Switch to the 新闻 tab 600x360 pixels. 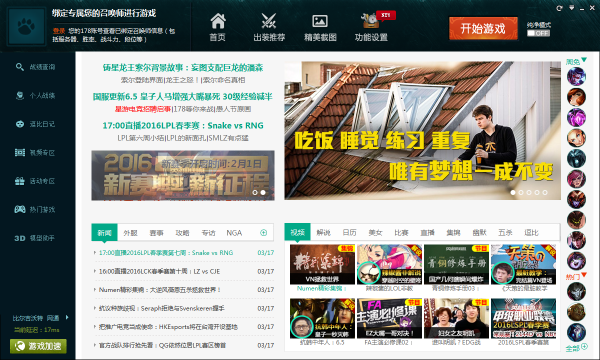pos(104,233)
